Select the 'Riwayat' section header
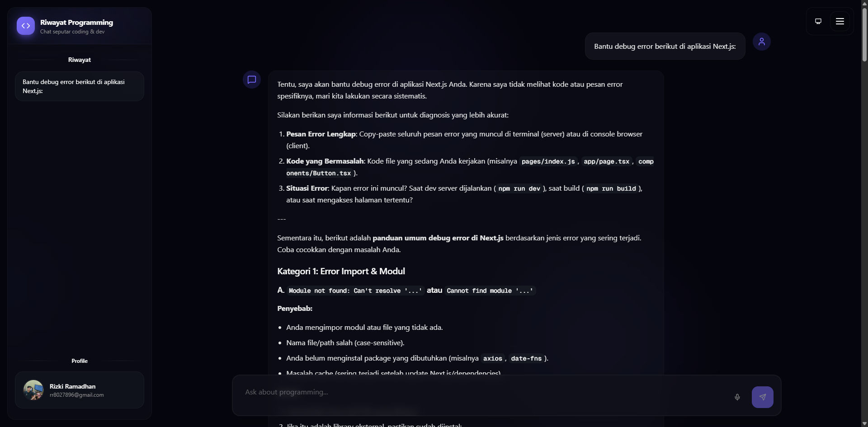The height and width of the screenshot is (427, 868). click(80, 60)
